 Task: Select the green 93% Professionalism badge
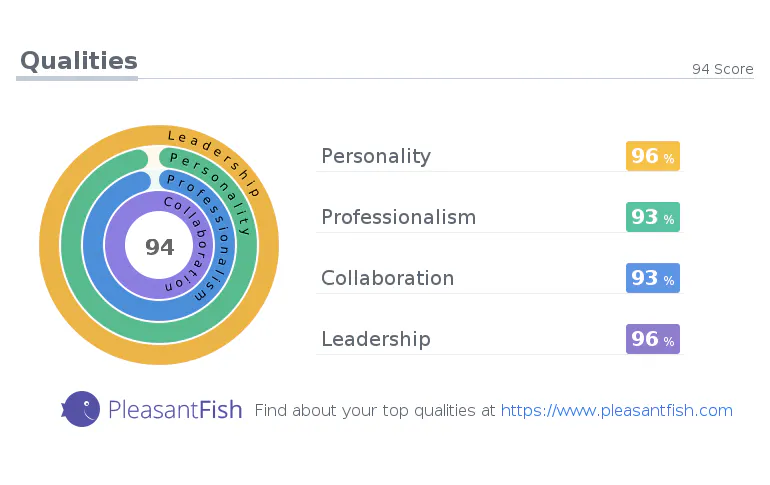coord(653,217)
